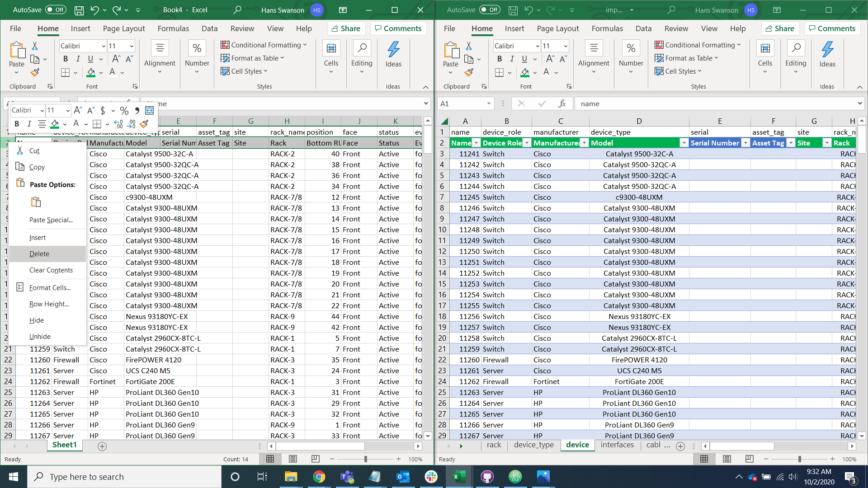Click Share in the right Excel window
The height and width of the screenshot is (488, 868).
tap(780, 28)
